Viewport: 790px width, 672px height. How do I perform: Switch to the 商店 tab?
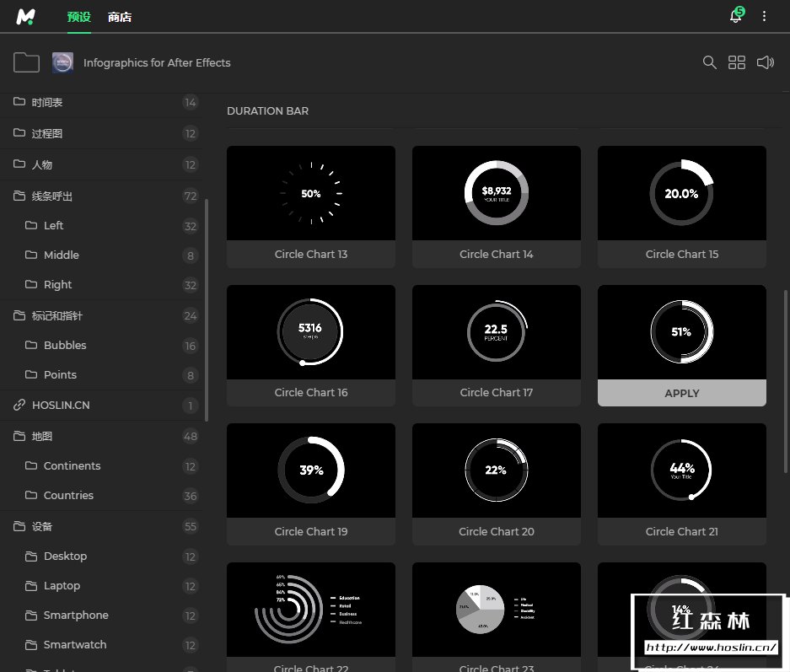click(120, 17)
